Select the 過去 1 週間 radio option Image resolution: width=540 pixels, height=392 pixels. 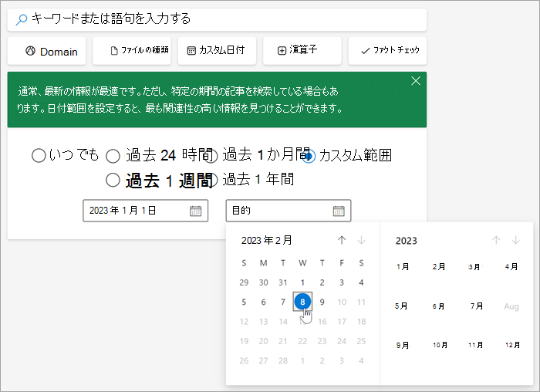click(113, 180)
